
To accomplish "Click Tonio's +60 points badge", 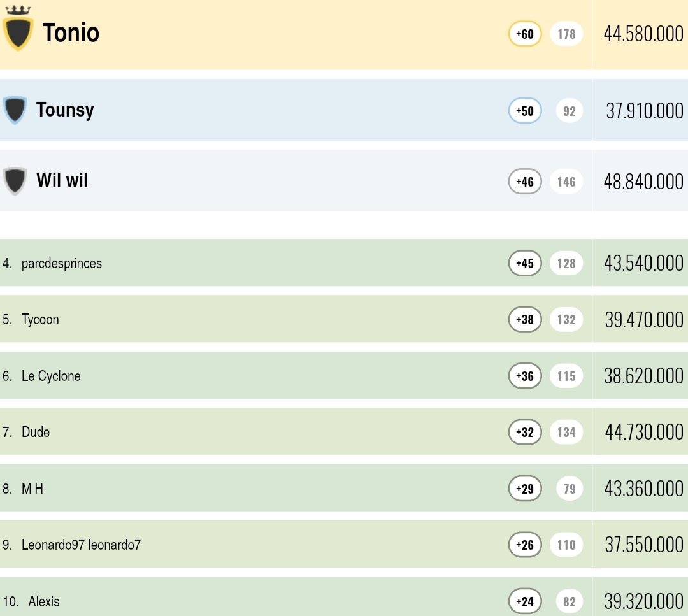I will (525, 34).
